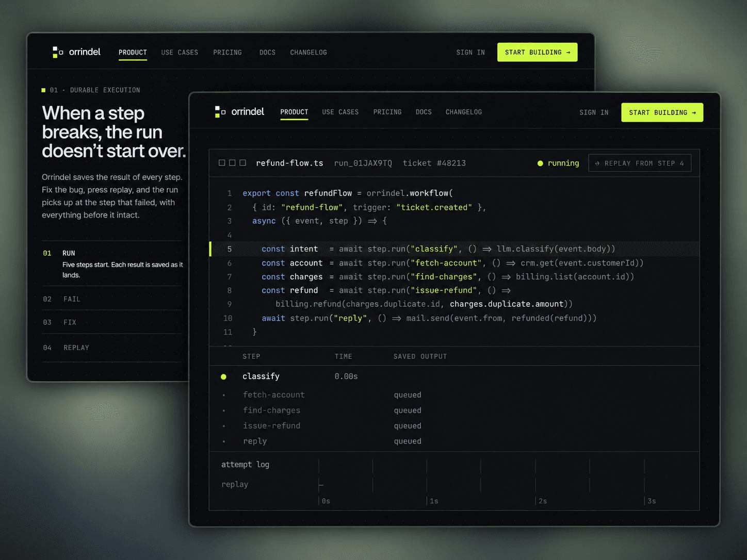Click the run_01JAX9TQ run identifier
747x560 pixels.
pyautogui.click(x=363, y=163)
